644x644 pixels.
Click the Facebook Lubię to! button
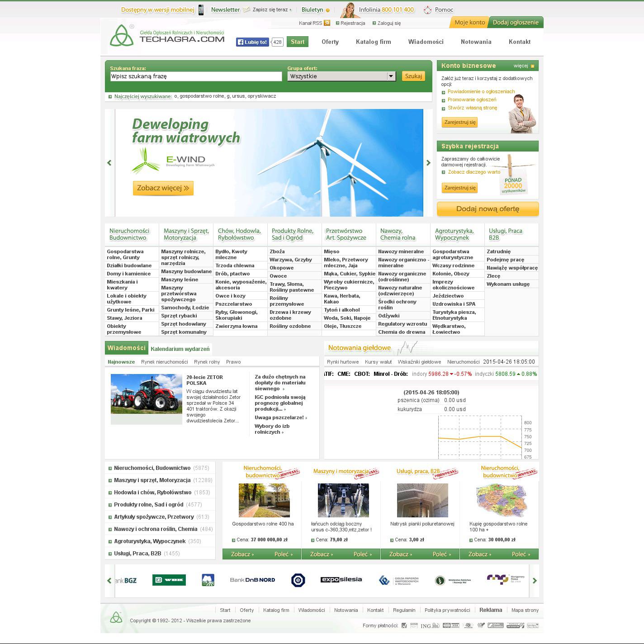coord(252,42)
